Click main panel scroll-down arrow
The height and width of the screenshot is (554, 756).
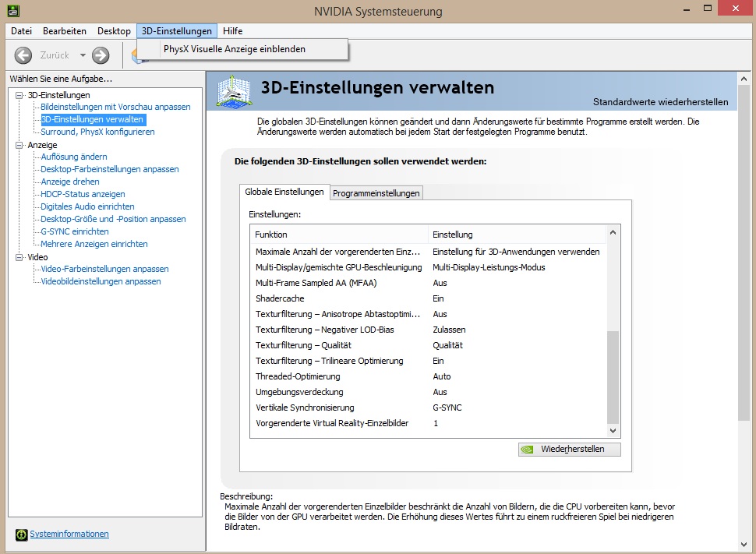pos(744,545)
